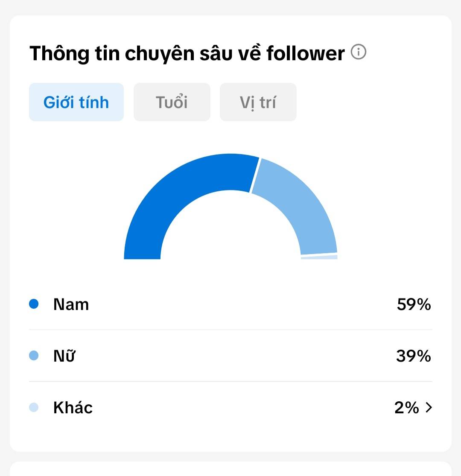The height and width of the screenshot is (476, 461).
Task: Tap the 2% value for Khác
Action: click(x=407, y=407)
